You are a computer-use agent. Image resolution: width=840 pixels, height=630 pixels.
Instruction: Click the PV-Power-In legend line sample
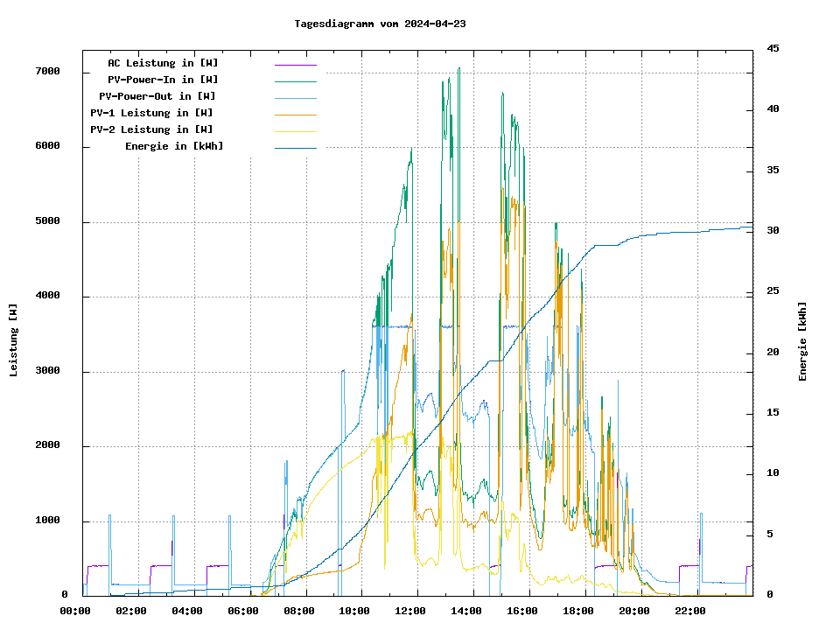click(296, 81)
